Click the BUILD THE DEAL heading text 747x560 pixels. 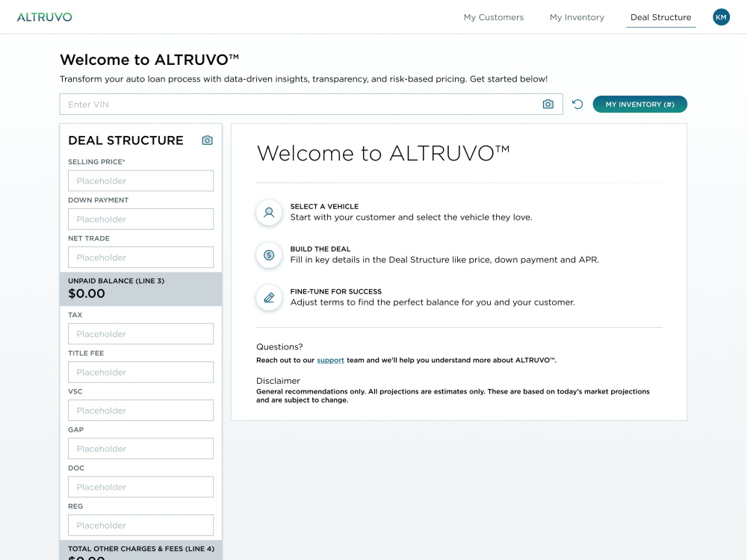[x=320, y=249]
